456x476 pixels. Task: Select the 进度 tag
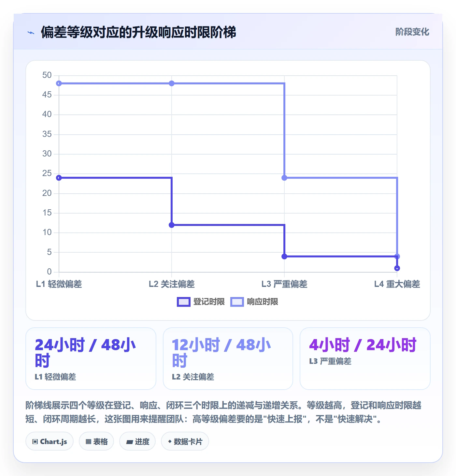[137, 441]
